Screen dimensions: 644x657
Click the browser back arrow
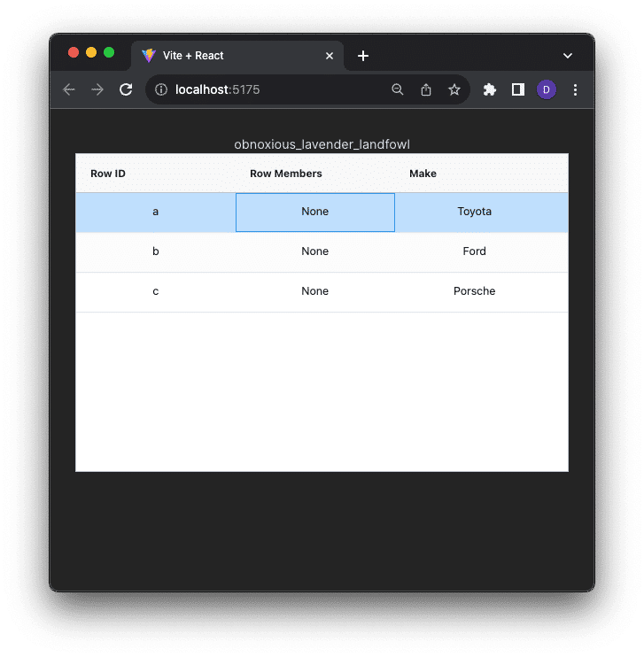click(69, 89)
